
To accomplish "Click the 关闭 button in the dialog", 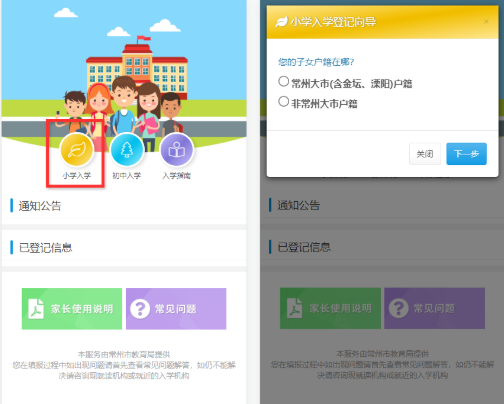I will tap(425, 154).
